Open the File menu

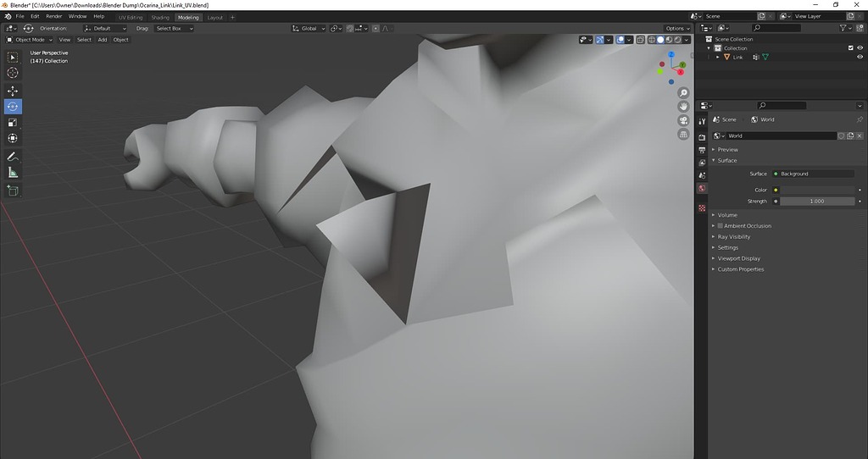point(20,17)
